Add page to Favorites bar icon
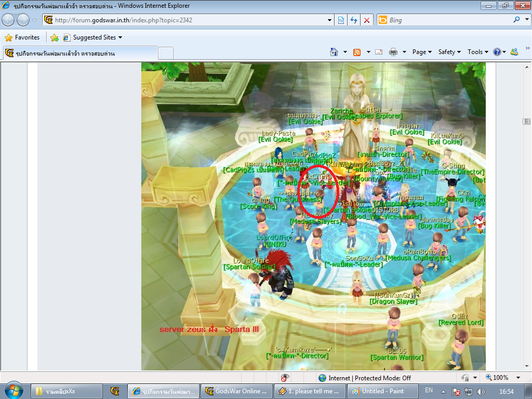532x399 pixels. click(x=54, y=37)
